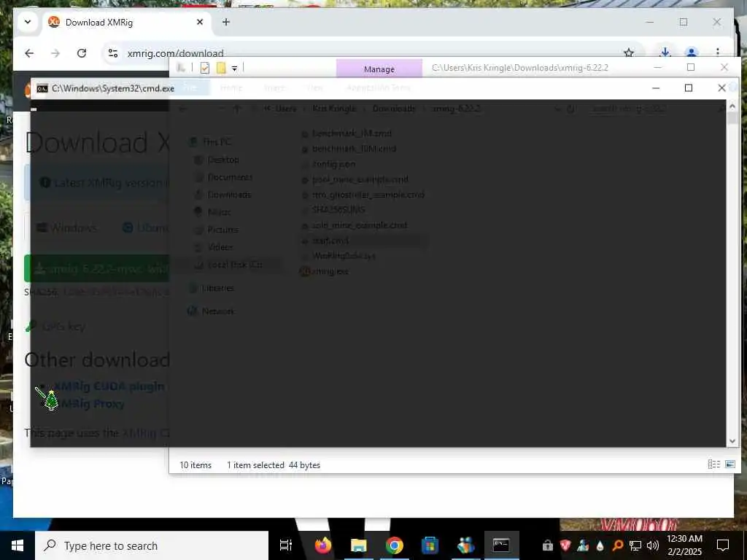747x560 pixels.
Task: Switch Explorer to details view
Action: point(713,464)
